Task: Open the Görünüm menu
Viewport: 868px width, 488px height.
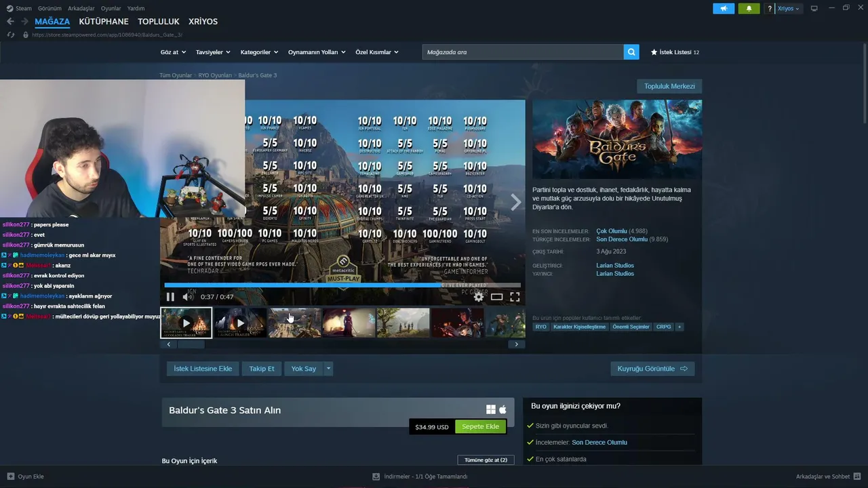Action: click(50, 9)
